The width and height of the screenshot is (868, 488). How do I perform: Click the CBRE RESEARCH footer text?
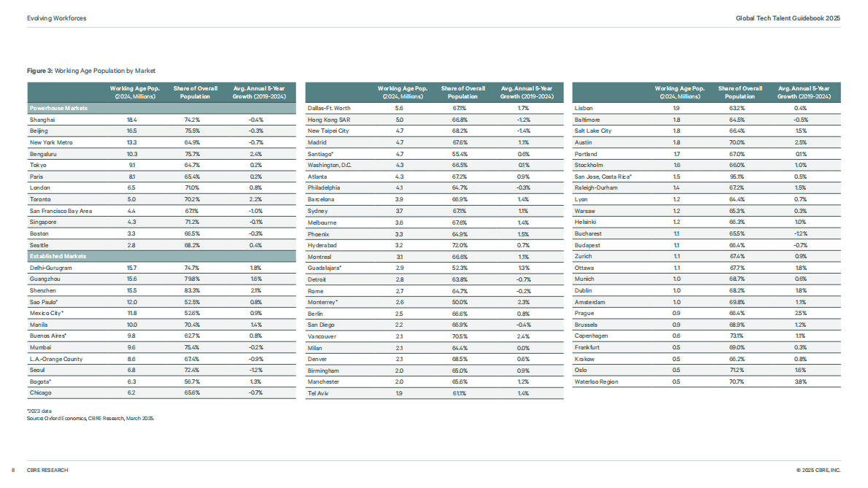[47, 470]
